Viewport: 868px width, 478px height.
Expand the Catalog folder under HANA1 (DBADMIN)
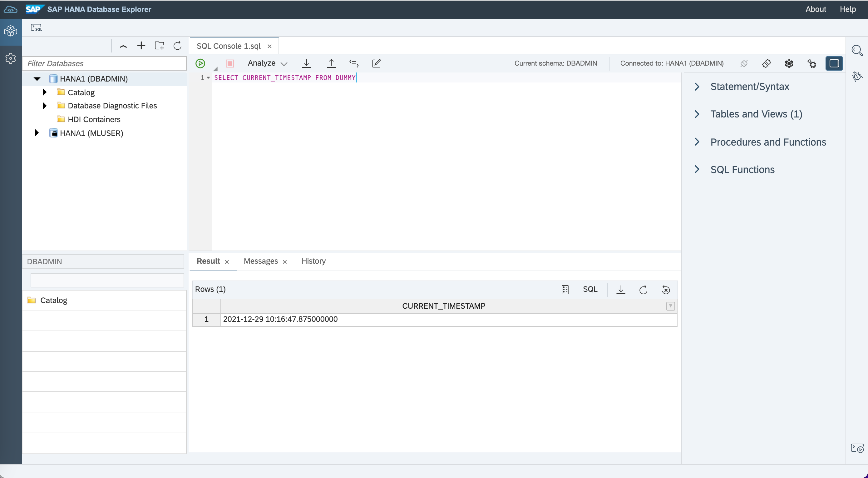tap(45, 92)
